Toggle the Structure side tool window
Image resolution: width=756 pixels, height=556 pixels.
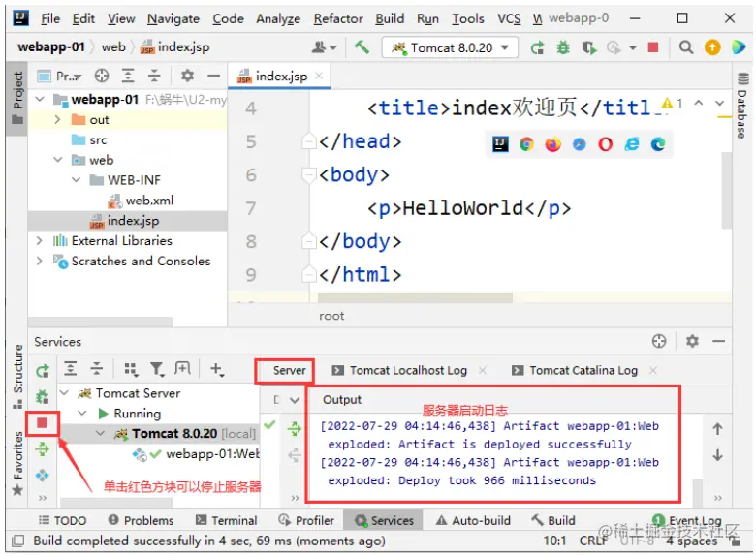(17, 376)
